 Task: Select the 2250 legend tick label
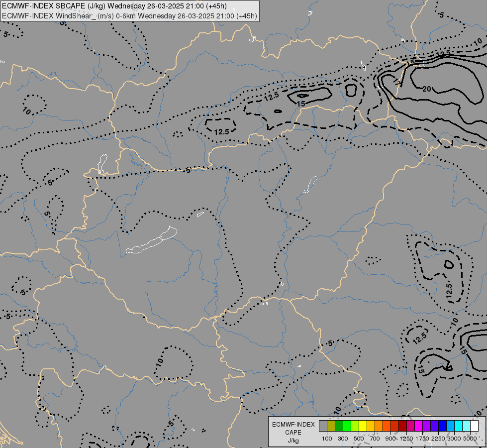point(438,439)
